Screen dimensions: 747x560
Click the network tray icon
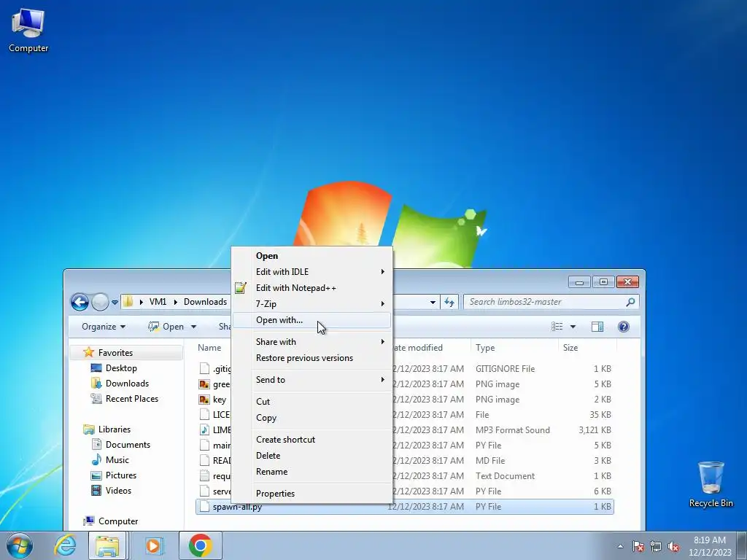[x=656, y=546]
